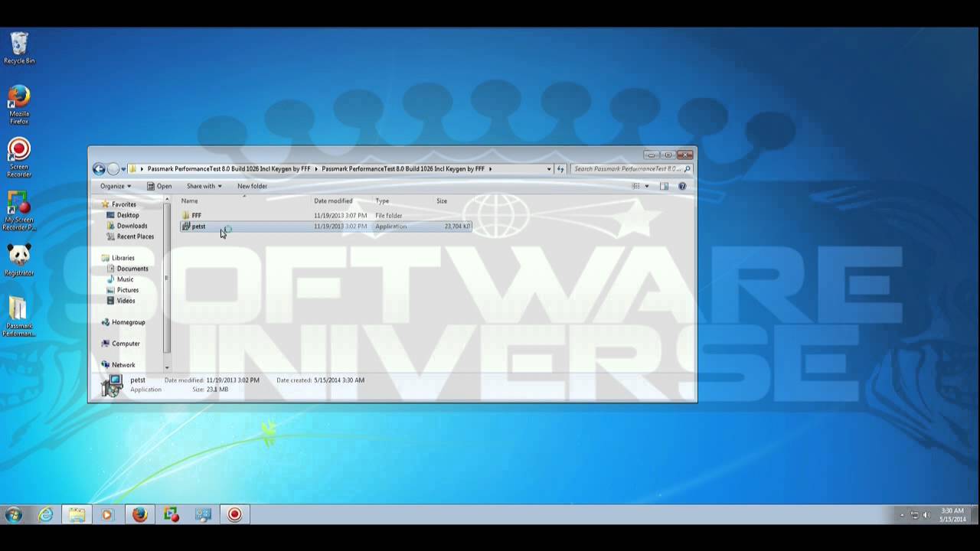Select Computer in the navigation pane
The width and height of the screenshot is (980, 551).
[x=126, y=344]
